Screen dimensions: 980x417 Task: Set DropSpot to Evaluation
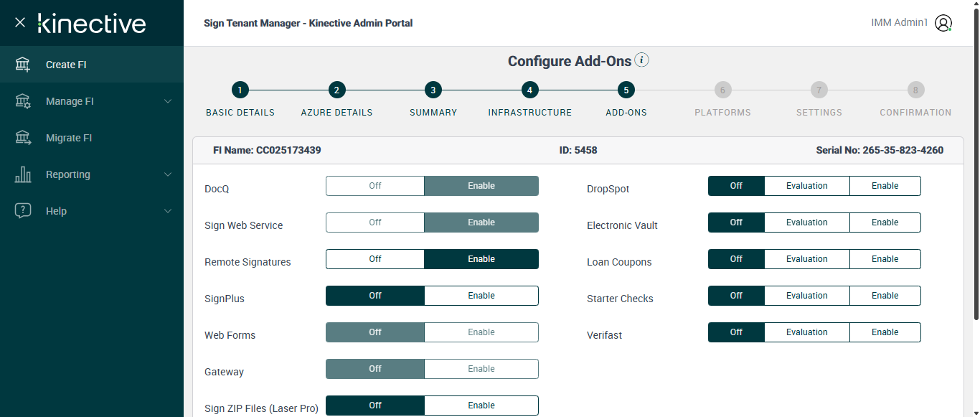(806, 186)
